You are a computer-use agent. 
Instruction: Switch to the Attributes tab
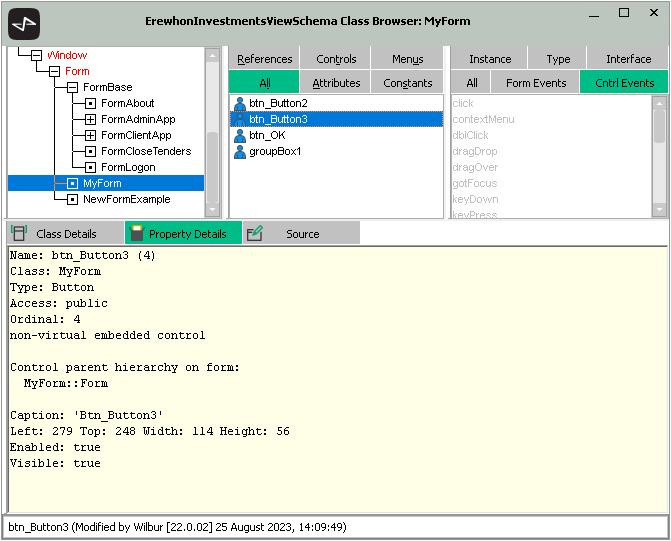point(336,83)
